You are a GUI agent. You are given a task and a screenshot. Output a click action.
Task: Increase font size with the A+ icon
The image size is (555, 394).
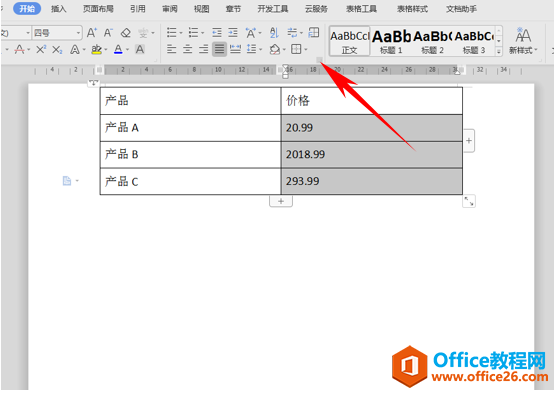[91, 33]
